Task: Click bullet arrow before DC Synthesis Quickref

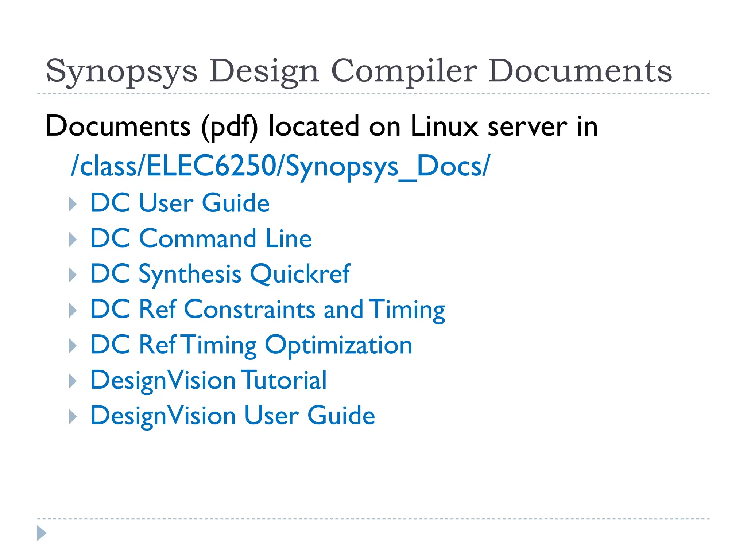Action: click(73, 275)
